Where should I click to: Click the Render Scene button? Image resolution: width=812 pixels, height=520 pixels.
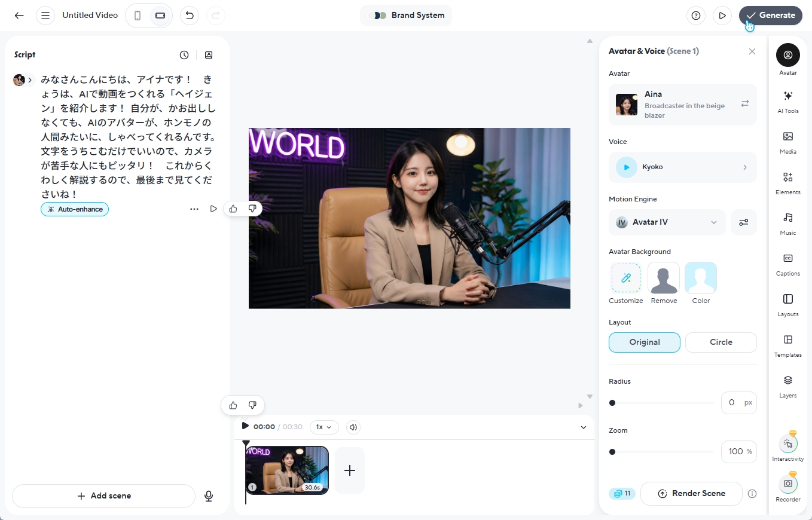click(x=691, y=493)
